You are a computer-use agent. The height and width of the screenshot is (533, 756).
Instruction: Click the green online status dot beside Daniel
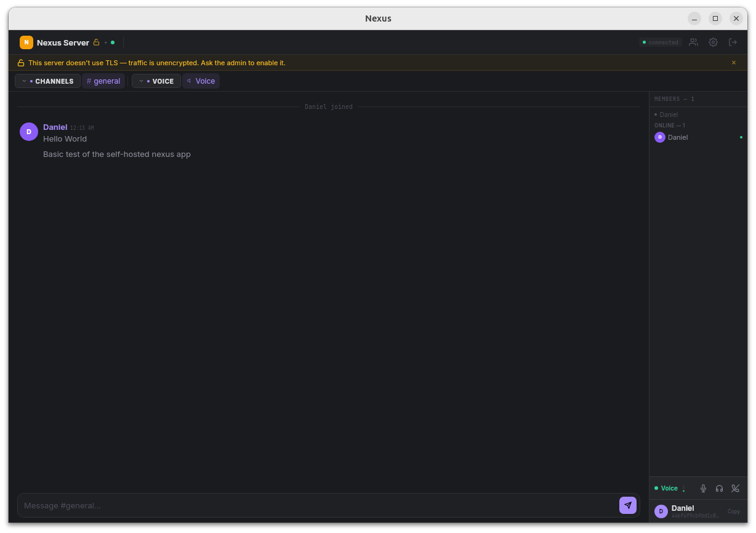[x=741, y=137]
